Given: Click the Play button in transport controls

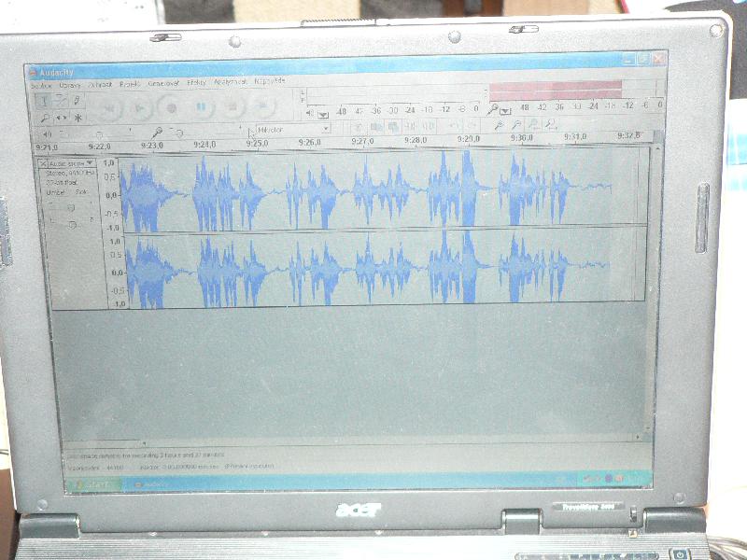Looking at the screenshot, I should [140, 107].
